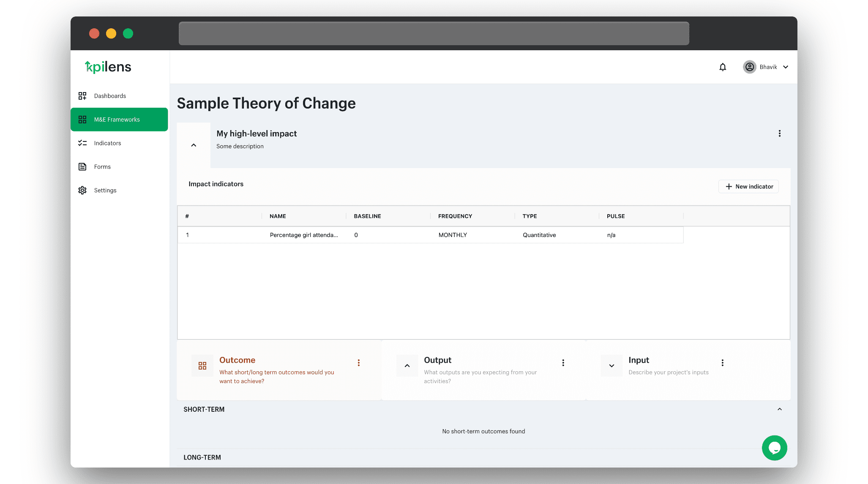
Task: Open the Forms page icon
Action: (82, 167)
